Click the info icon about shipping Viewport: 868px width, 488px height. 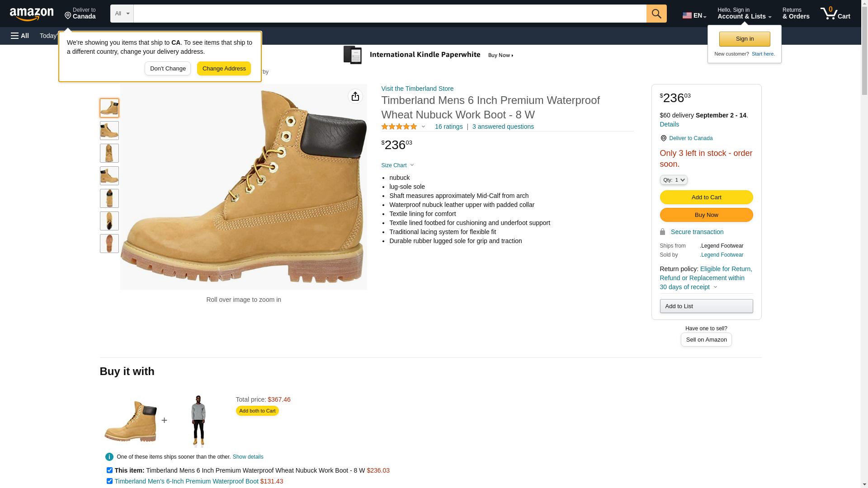[109, 457]
